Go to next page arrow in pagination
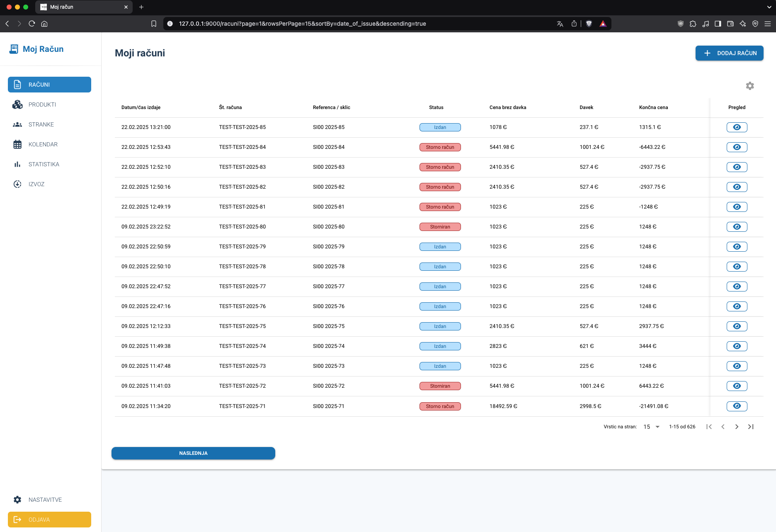 pyautogui.click(x=737, y=427)
